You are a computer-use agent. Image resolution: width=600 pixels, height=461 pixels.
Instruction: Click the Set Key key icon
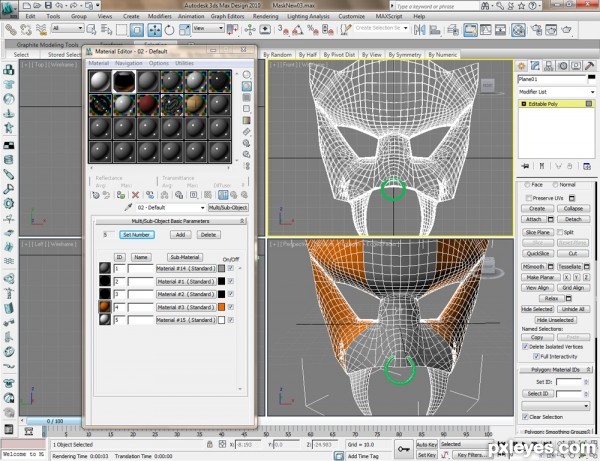point(404,449)
